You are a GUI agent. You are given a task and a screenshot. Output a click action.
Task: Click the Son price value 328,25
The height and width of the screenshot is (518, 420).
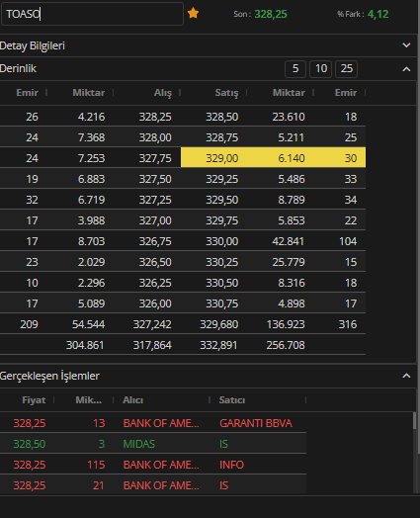click(x=271, y=14)
